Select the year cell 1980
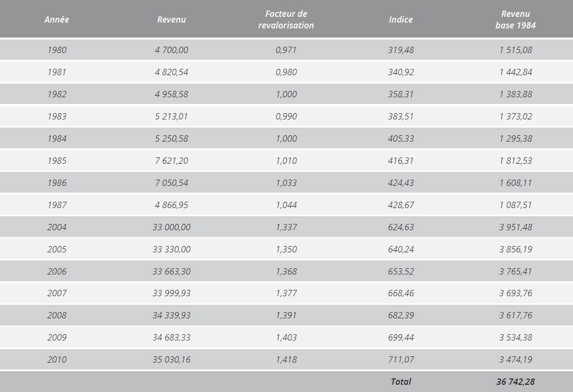Screen dimensions: 573x392 (x=57, y=50)
